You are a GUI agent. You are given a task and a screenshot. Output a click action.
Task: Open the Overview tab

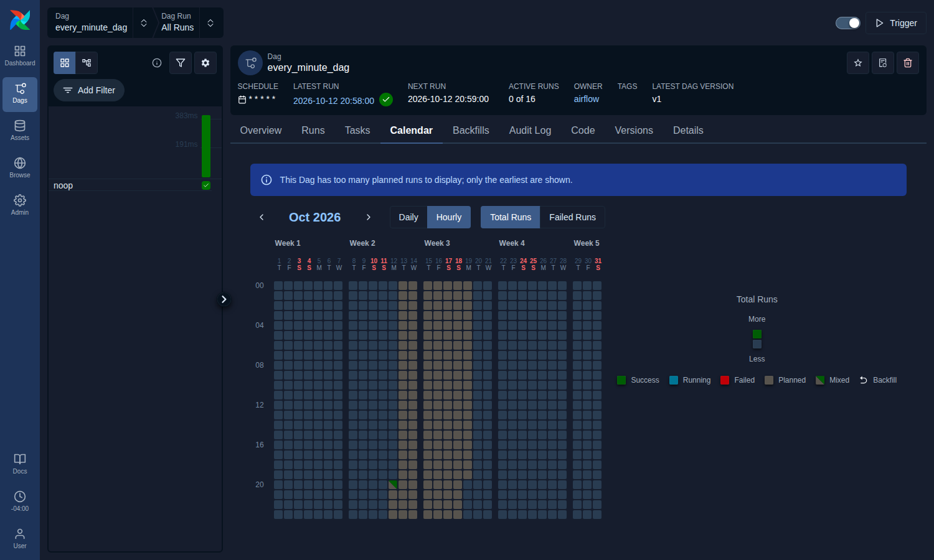click(261, 130)
